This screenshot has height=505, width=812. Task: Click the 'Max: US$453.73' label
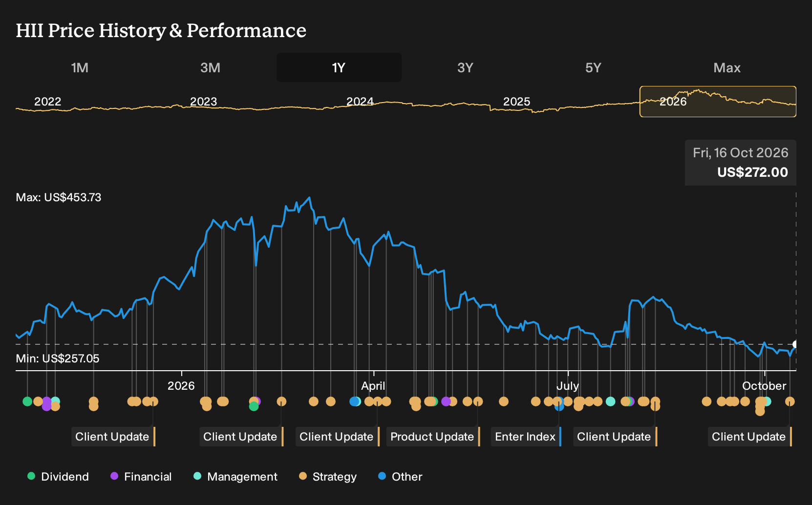tap(59, 197)
